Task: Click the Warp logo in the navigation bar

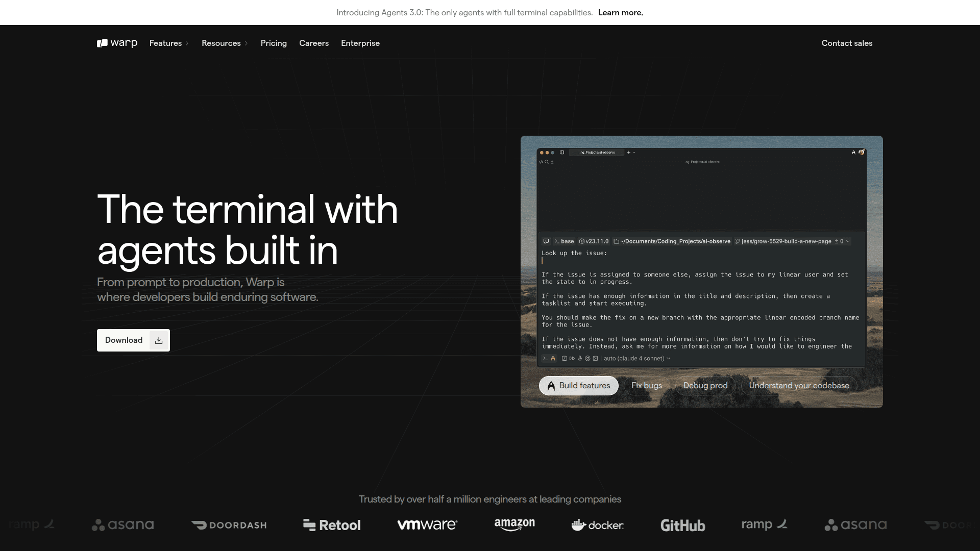Action: (x=116, y=43)
